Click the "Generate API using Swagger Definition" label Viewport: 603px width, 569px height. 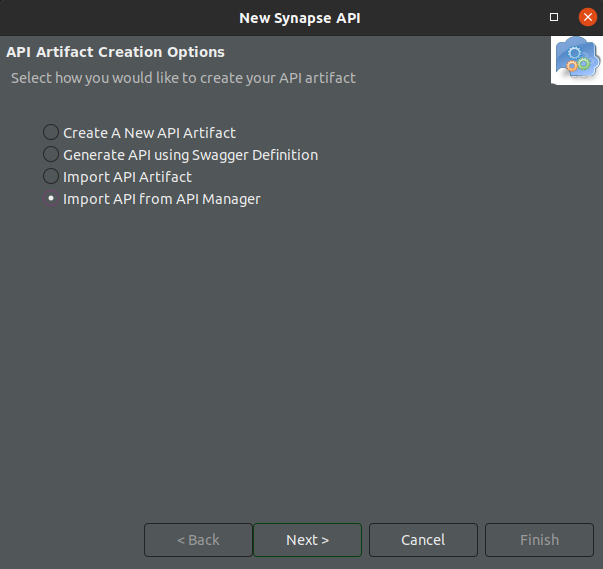[190, 155]
